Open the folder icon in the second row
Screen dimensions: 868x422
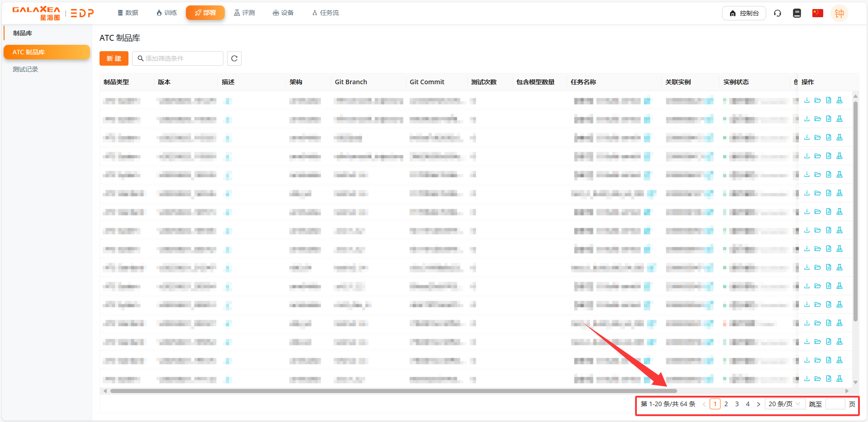[817, 119]
